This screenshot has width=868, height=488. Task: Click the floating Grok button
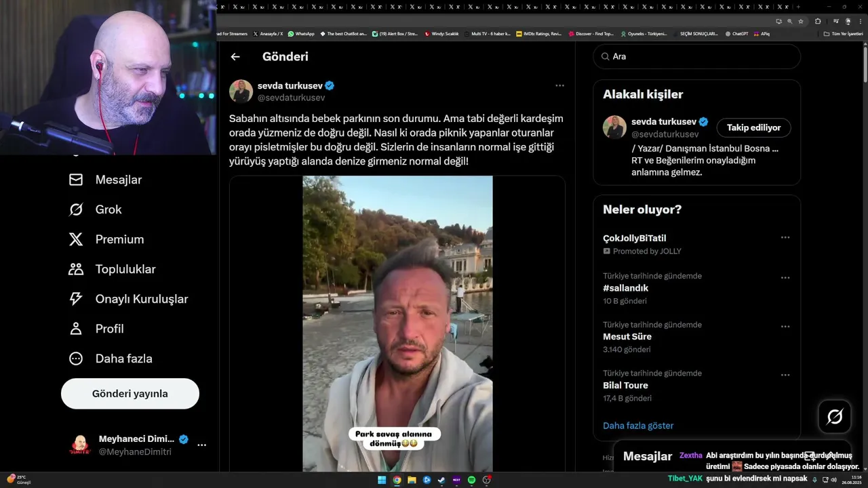coord(835,416)
